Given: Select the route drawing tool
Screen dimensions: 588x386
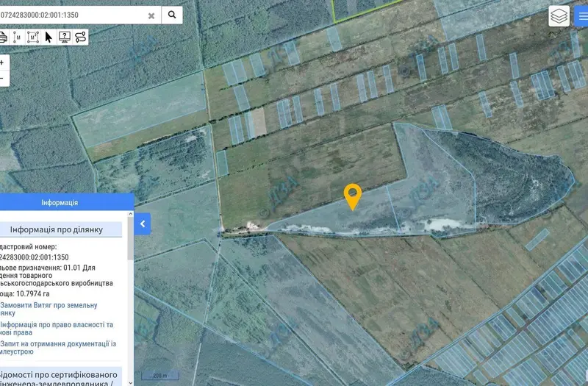Looking at the screenshot, I should [80, 37].
